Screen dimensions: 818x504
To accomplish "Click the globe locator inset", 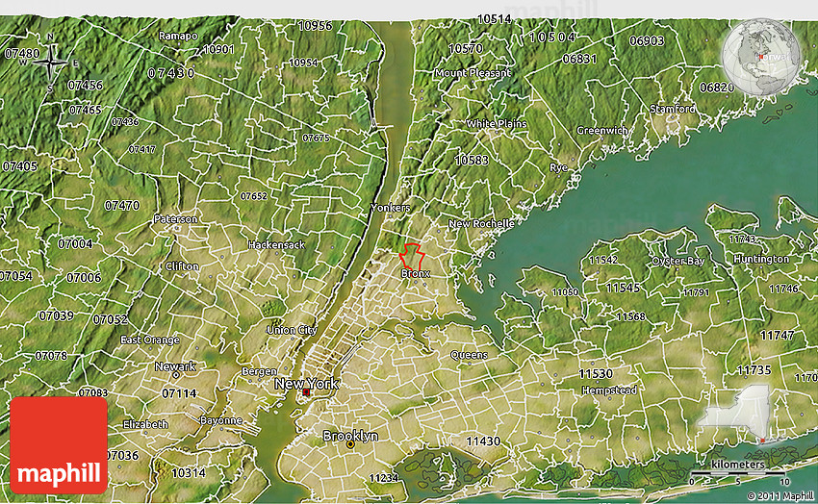I will click(761, 57).
